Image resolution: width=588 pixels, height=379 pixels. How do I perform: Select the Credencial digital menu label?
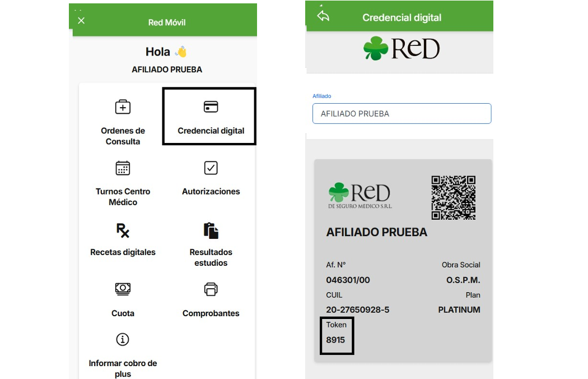coord(211,131)
